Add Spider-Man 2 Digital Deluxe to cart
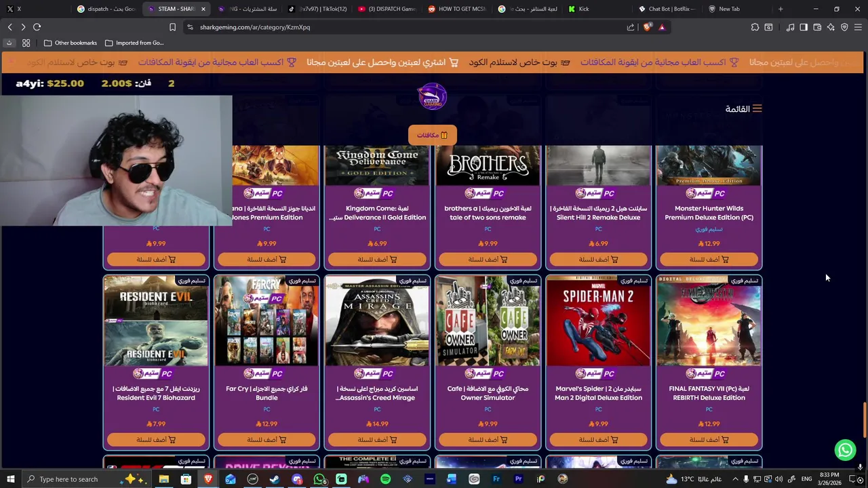 pyautogui.click(x=598, y=439)
